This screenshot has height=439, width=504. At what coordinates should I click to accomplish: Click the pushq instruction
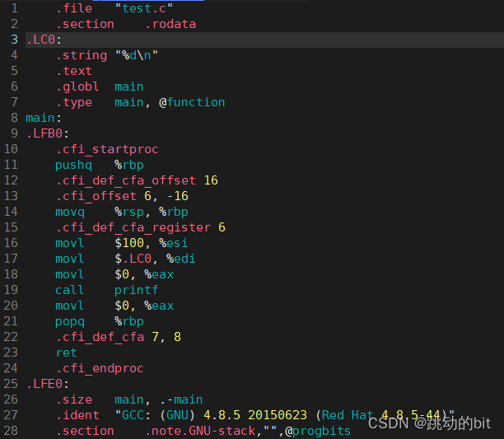(73, 165)
